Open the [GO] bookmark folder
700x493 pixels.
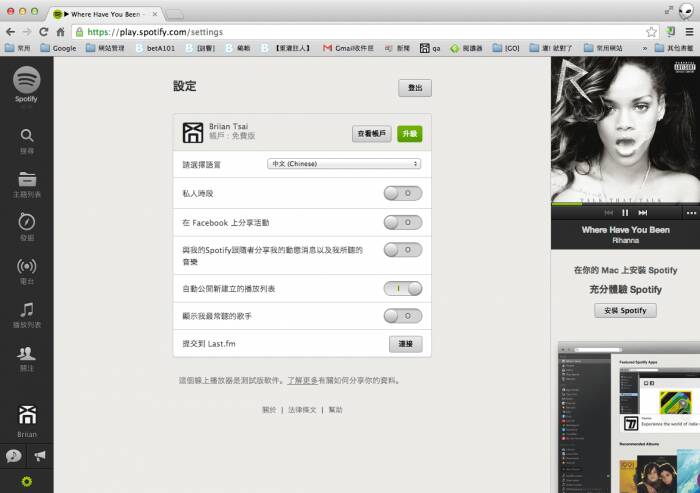pos(506,48)
